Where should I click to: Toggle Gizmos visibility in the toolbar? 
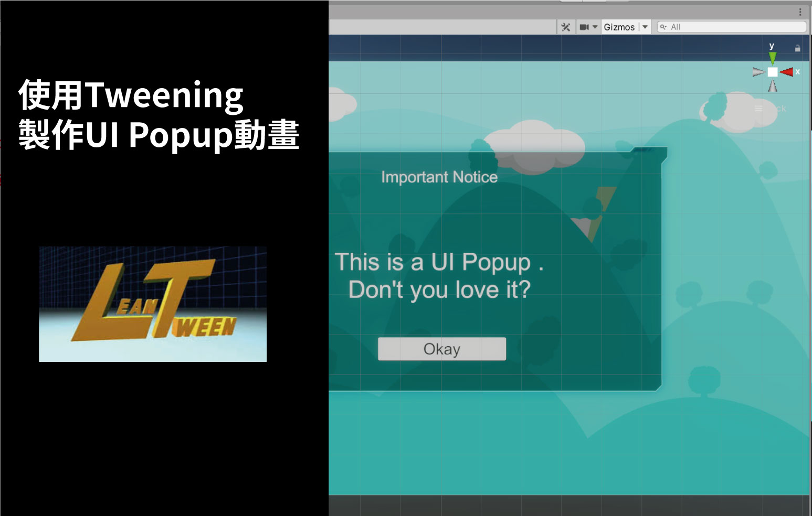point(619,27)
